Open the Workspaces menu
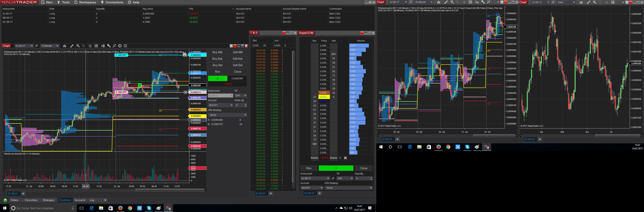This screenshot has height=212, width=644. coord(85,2)
